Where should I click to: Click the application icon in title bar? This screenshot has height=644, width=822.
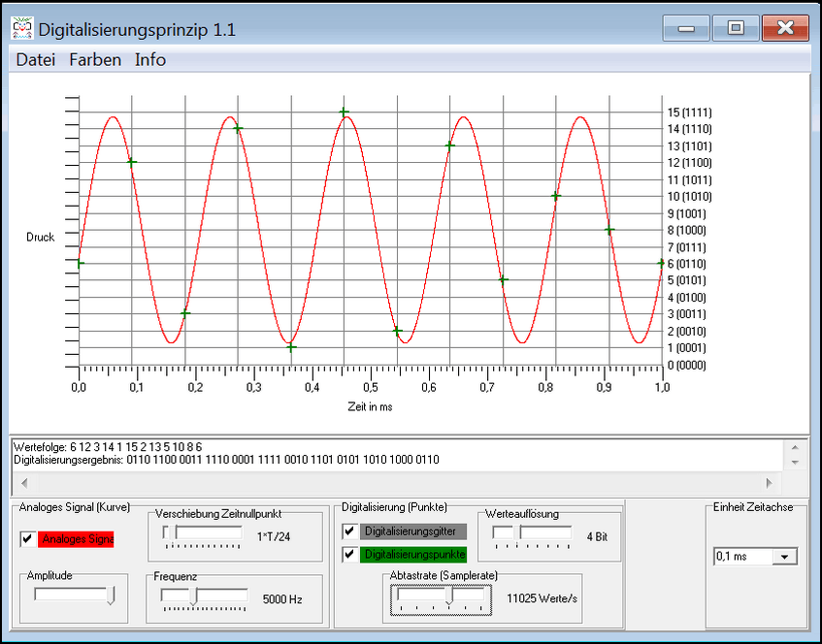(x=21, y=28)
